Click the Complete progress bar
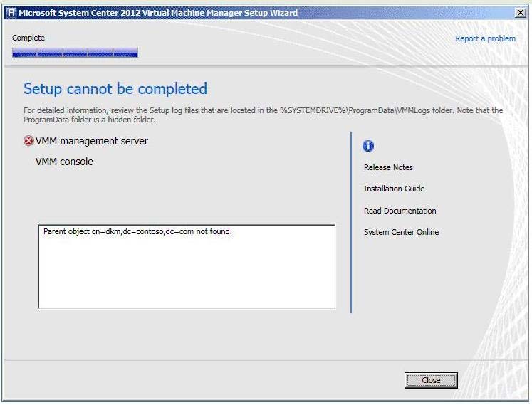532x405 pixels. (x=75, y=53)
